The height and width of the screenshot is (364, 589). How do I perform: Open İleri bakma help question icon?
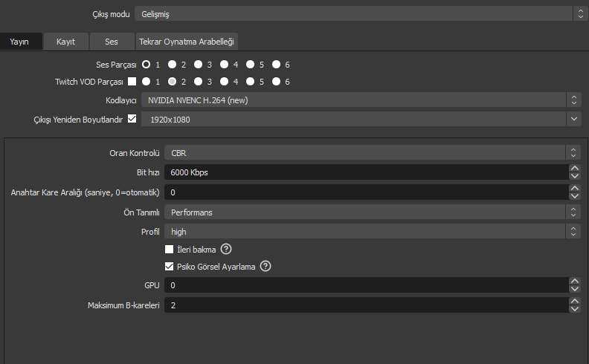point(226,249)
